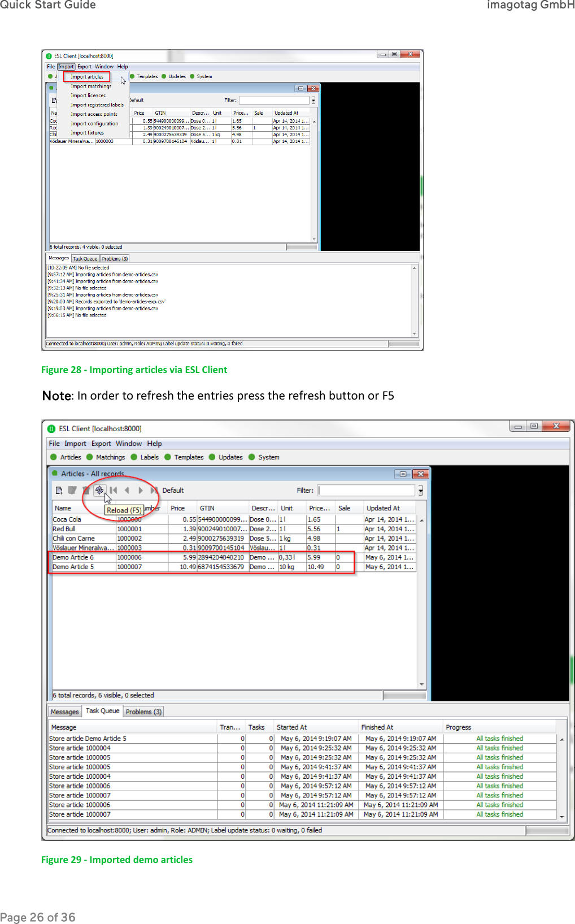The height and width of the screenshot is (924, 575).
Task: Open Templates view in lower ESL Client
Action: (x=184, y=457)
